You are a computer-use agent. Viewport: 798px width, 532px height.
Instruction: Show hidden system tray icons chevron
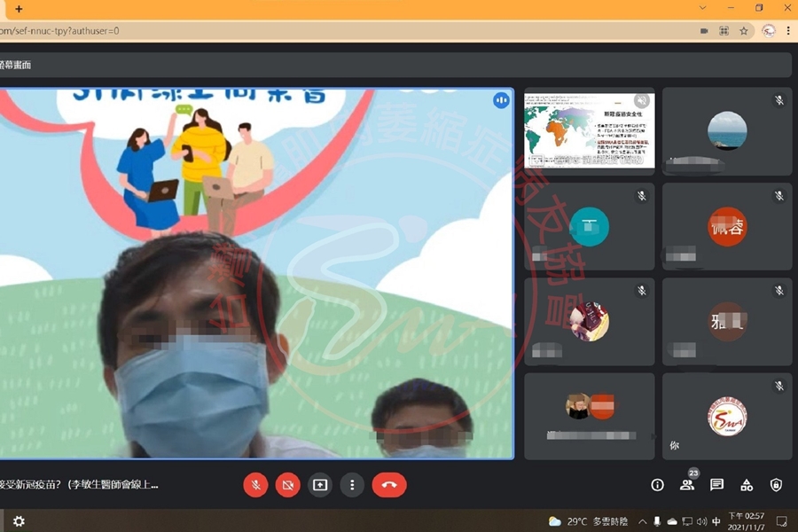[x=642, y=521]
